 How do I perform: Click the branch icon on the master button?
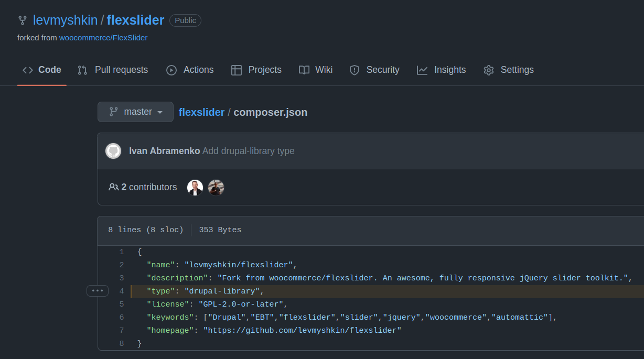point(114,112)
